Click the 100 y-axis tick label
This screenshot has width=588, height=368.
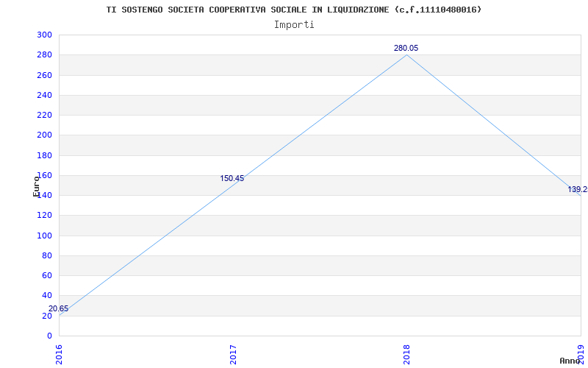(44, 236)
